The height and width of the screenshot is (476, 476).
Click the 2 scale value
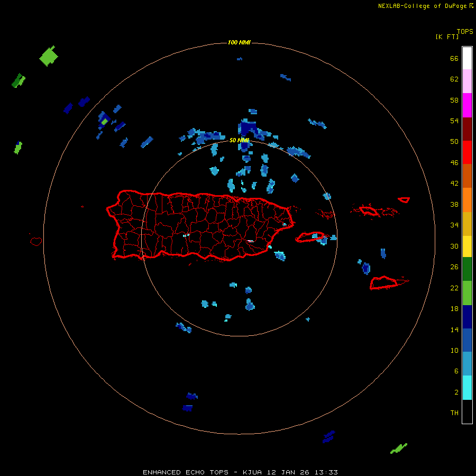coord(456,392)
